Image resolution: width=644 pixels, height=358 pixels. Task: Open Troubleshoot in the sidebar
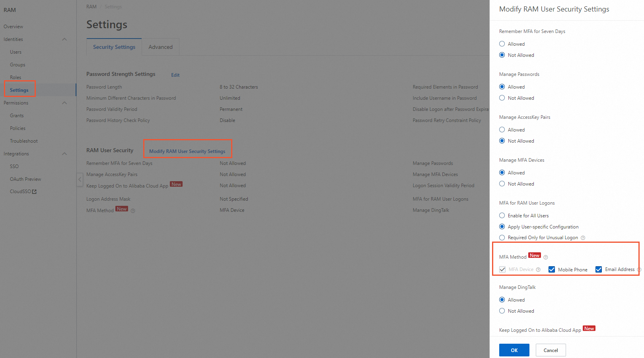[x=24, y=141]
